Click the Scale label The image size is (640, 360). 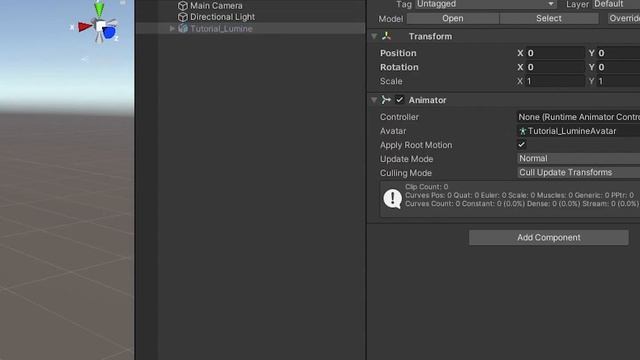coord(391,81)
